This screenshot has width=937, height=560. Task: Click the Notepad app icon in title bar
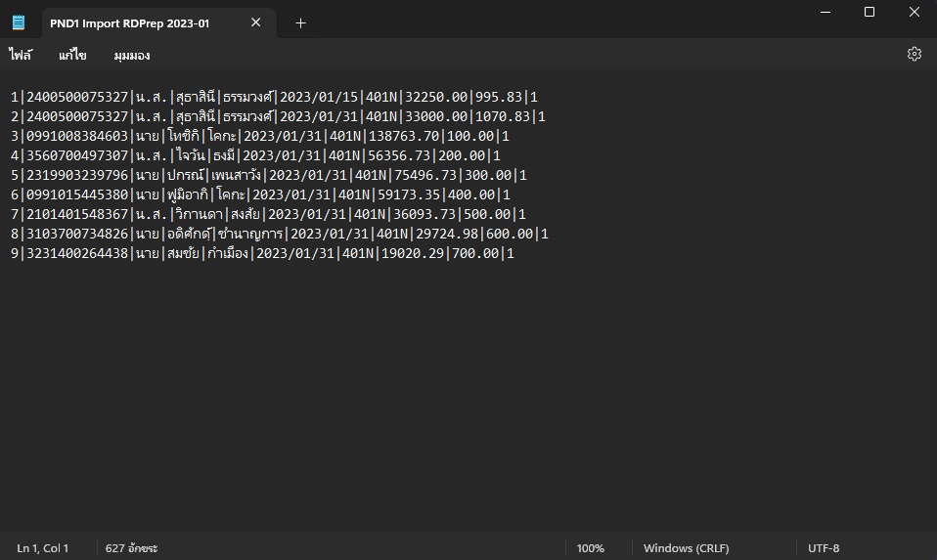pos(19,23)
